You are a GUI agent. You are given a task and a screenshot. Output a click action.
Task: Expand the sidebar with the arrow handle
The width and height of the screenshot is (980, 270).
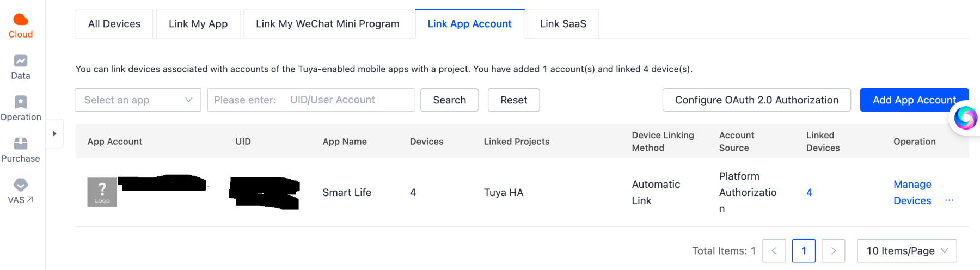pos(54,133)
